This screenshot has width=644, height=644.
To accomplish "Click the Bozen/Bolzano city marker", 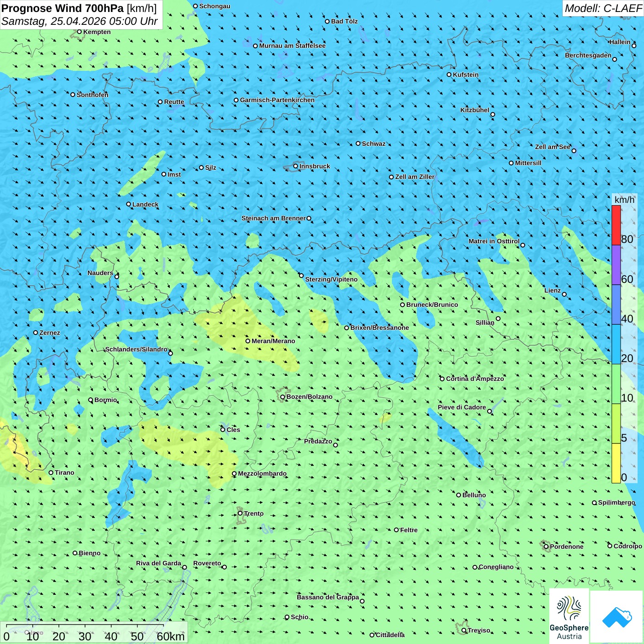I will (283, 397).
